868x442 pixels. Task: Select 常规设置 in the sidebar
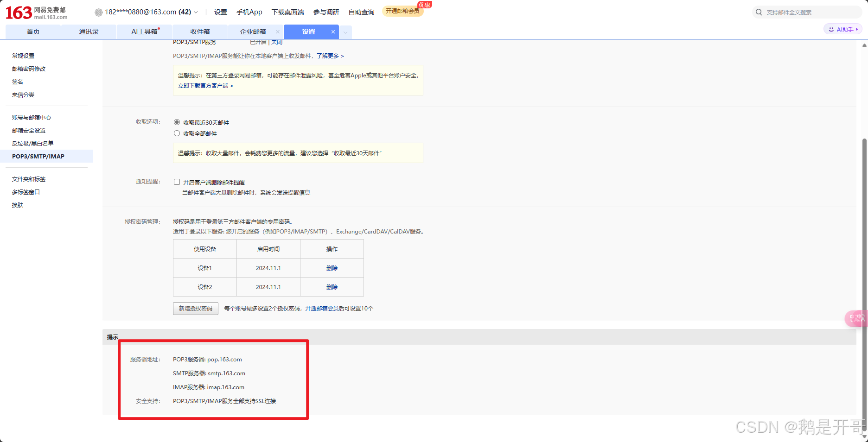[x=23, y=56]
